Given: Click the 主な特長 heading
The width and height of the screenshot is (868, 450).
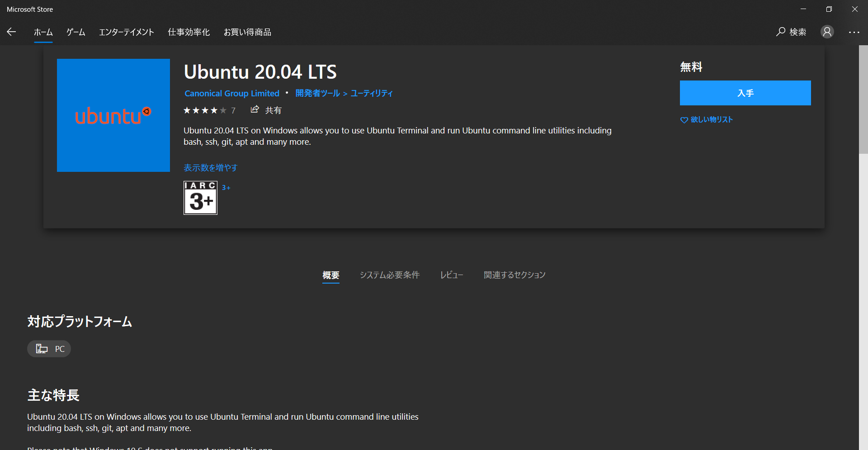Looking at the screenshot, I should coord(53,395).
